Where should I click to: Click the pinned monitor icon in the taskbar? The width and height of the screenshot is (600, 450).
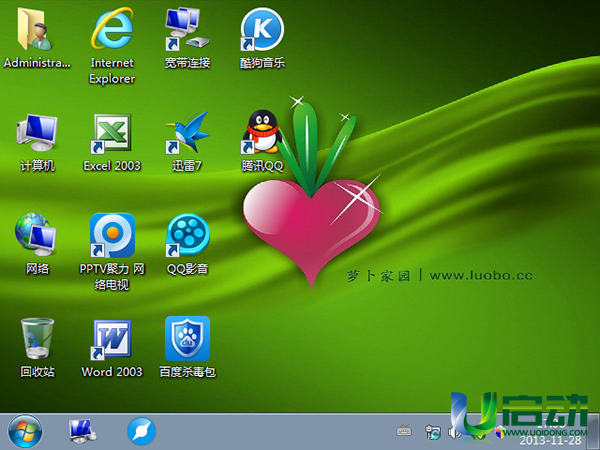82,432
